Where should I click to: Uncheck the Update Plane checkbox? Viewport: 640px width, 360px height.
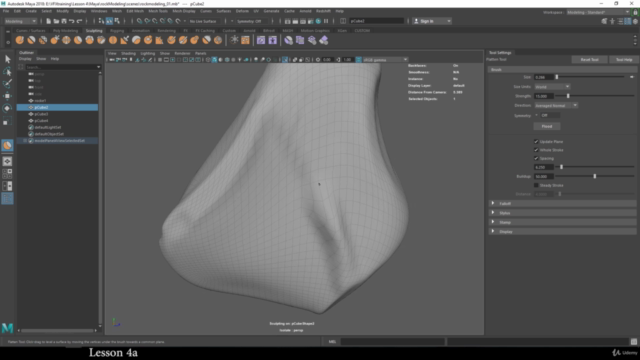536,142
